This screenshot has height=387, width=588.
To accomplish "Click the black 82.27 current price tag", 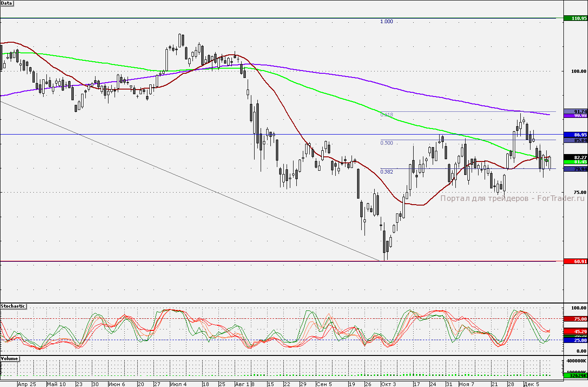I will point(575,157).
